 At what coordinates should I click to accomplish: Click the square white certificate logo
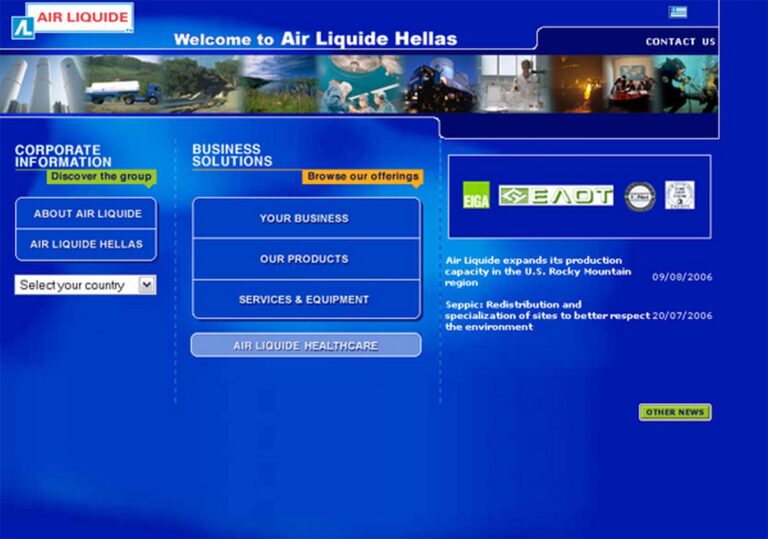tap(680, 195)
